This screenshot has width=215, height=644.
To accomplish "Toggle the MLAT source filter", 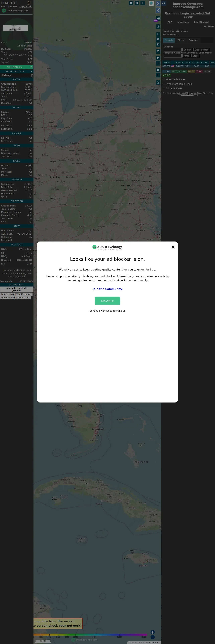I will coord(191,72).
